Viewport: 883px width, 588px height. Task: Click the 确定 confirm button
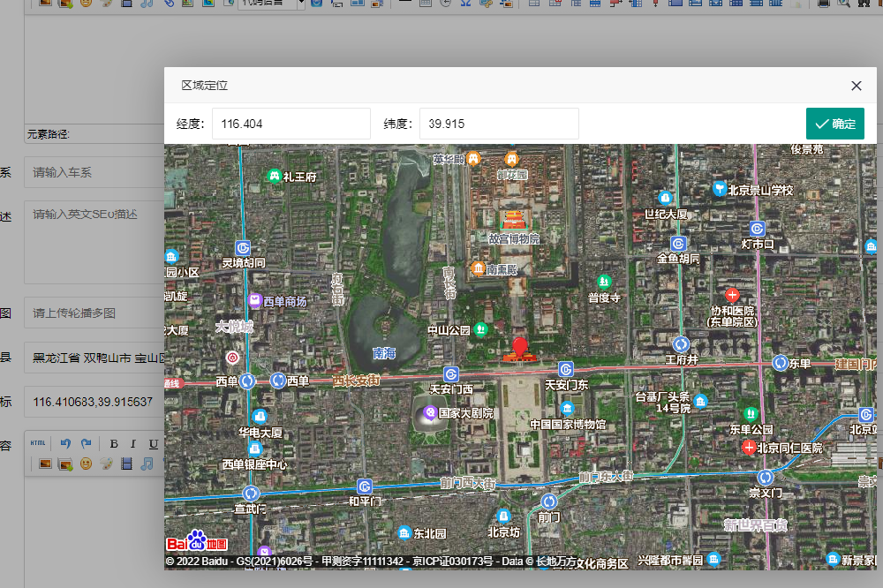[x=834, y=124]
